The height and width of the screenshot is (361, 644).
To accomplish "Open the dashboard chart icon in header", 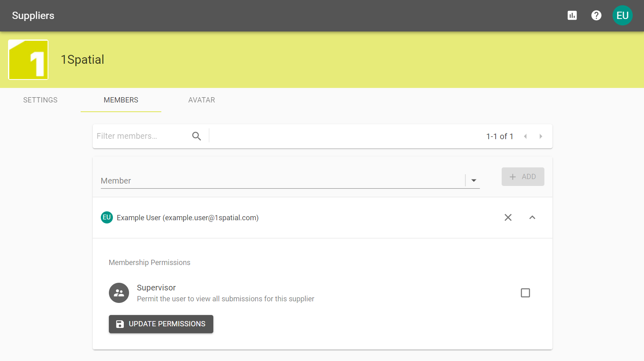I will (x=572, y=15).
